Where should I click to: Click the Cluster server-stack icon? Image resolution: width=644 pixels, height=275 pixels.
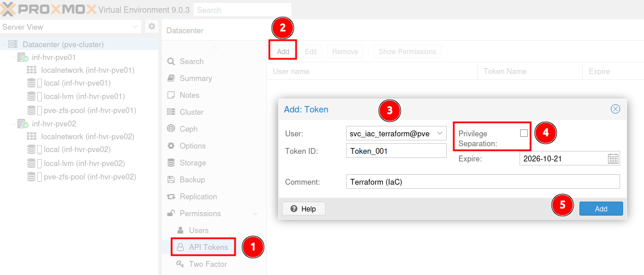click(171, 112)
